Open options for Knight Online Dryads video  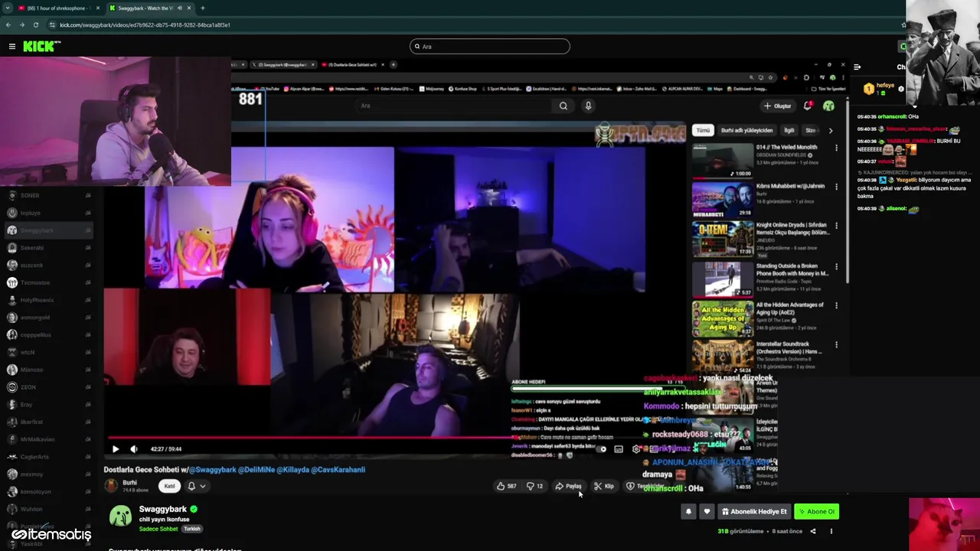[836, 227]
